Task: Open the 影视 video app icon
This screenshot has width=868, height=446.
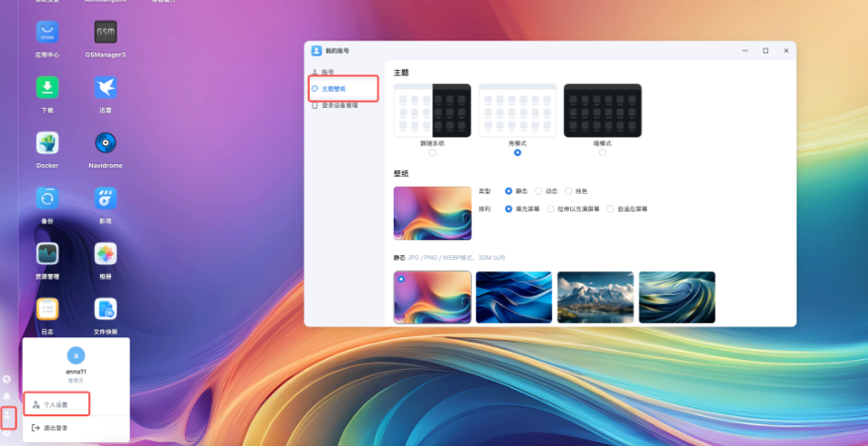Action: click(x=105, y=198)
